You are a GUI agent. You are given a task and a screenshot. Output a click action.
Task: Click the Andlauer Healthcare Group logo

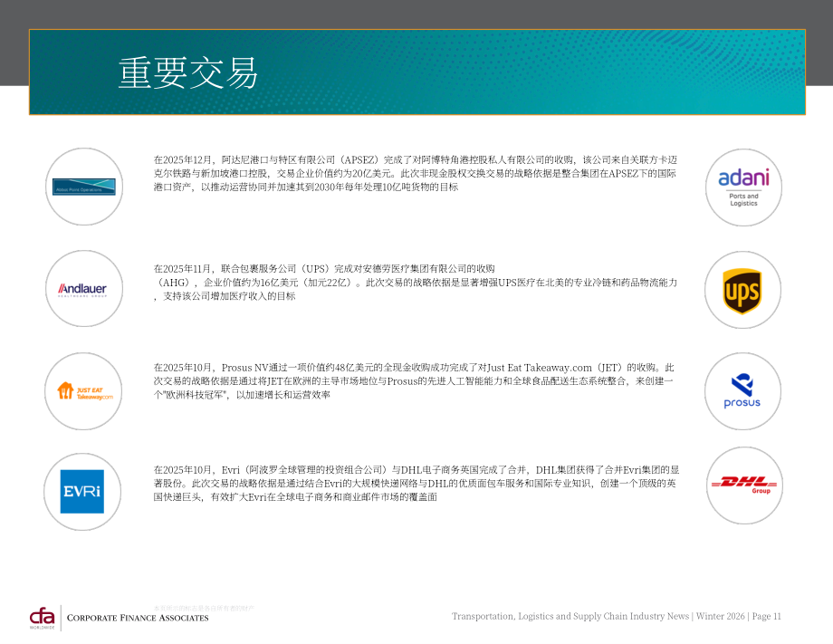[83, 289]
